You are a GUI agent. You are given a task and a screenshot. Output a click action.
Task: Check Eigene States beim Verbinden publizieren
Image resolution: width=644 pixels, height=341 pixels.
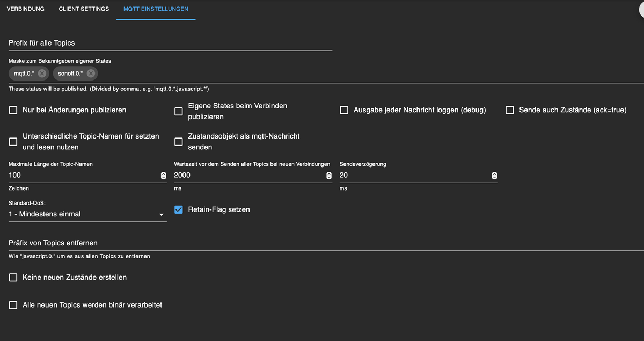[179, 112]
